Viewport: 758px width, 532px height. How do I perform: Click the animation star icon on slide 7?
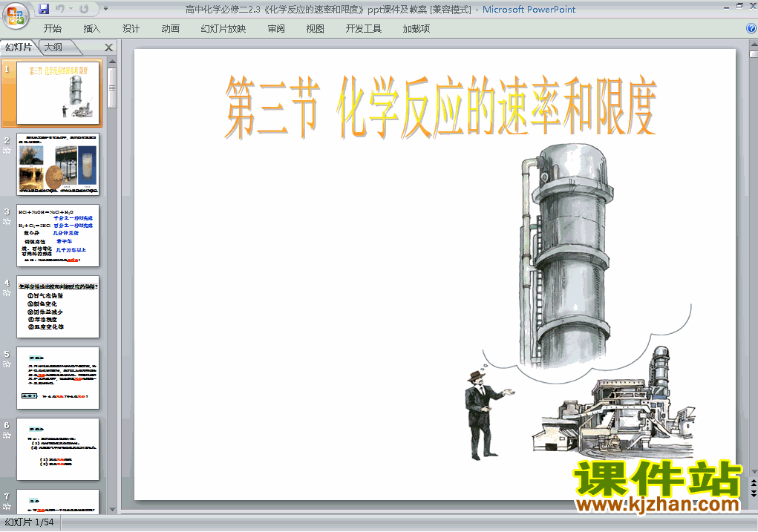point(7,506)
